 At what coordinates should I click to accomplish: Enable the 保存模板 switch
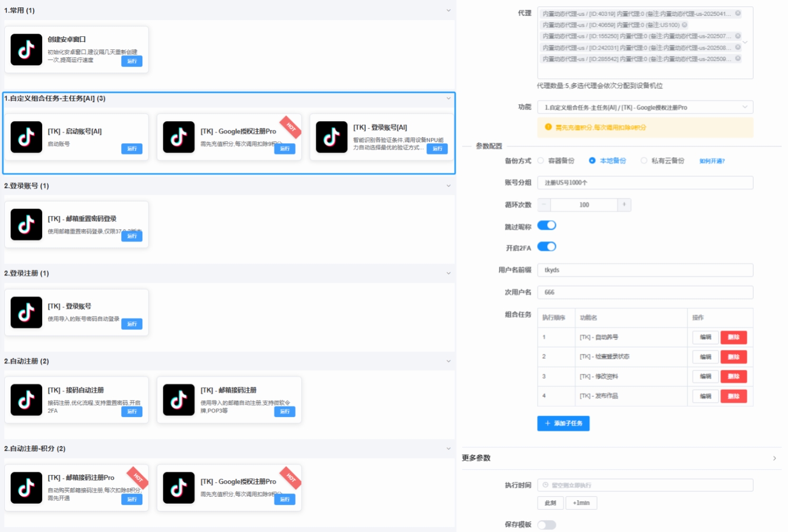pos(547,525)
